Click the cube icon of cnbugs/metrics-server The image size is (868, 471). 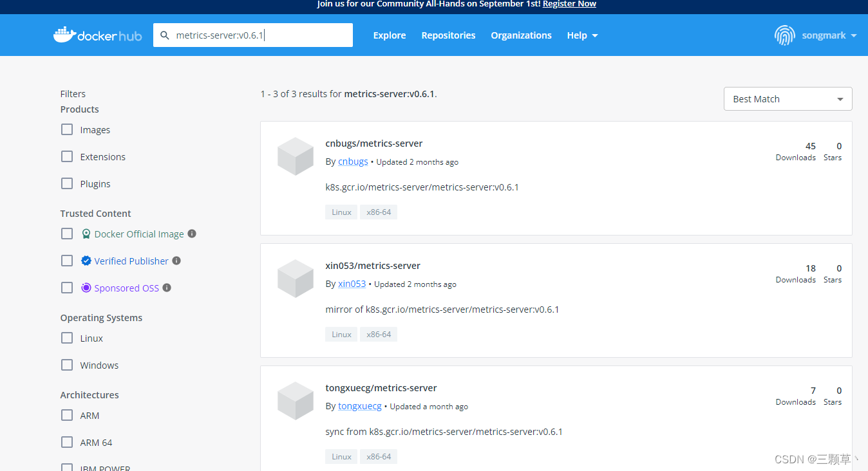[296, 156]
